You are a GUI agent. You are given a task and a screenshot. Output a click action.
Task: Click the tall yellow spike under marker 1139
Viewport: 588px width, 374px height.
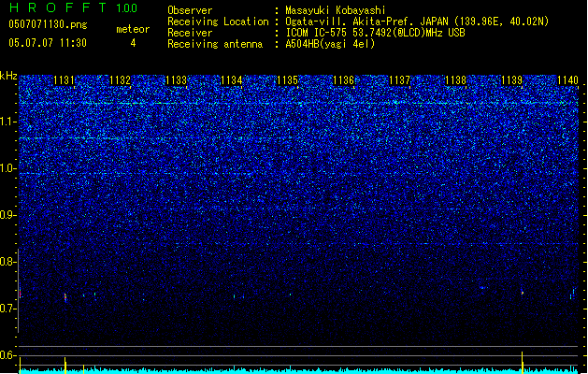[x=522, y=363]
